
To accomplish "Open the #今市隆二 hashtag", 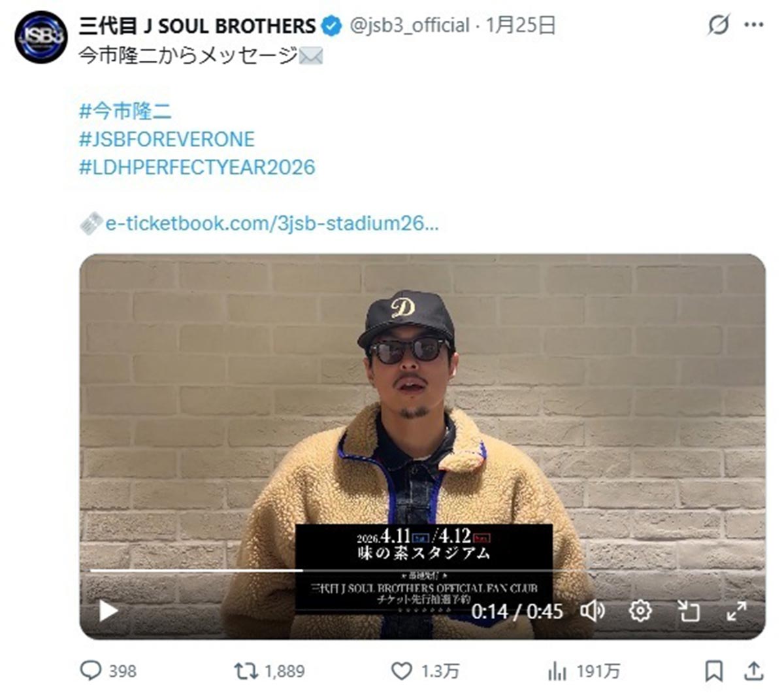I will pos(125,110).
